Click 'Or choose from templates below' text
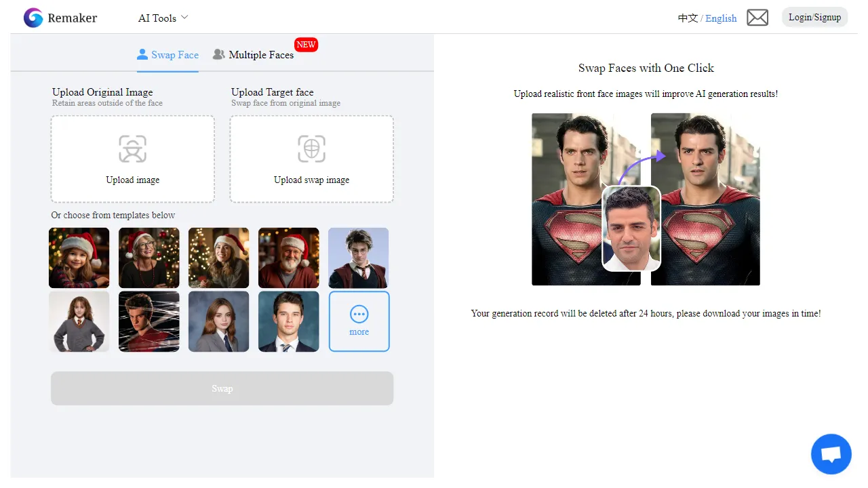 [113, 215]
